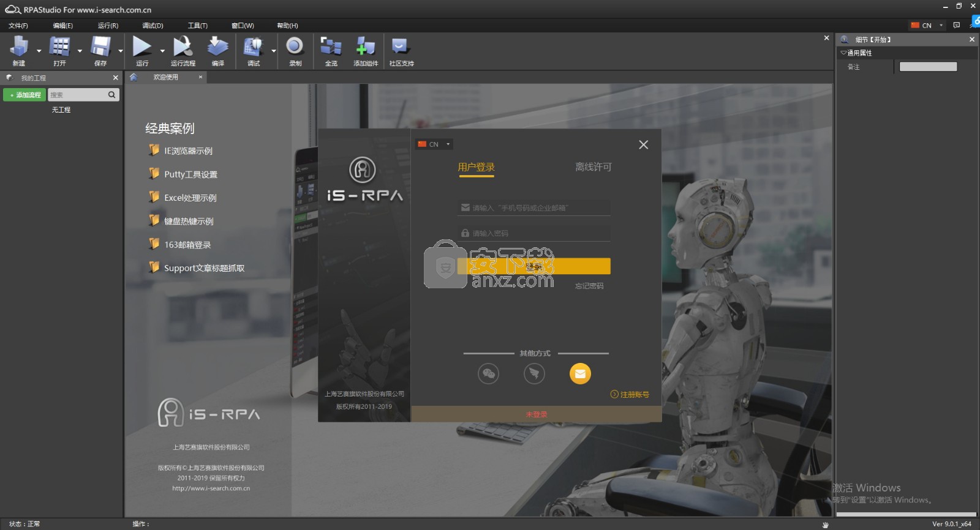The width and height of the screenshot is (980, 530).
Task: Click the 运行流程 toolbar icon
Action: point(183,47)
